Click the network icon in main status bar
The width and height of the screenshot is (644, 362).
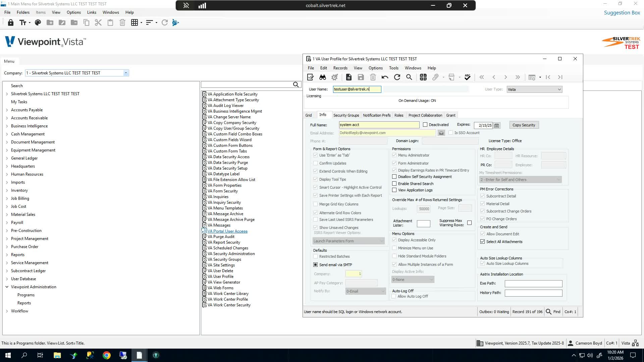635,343
